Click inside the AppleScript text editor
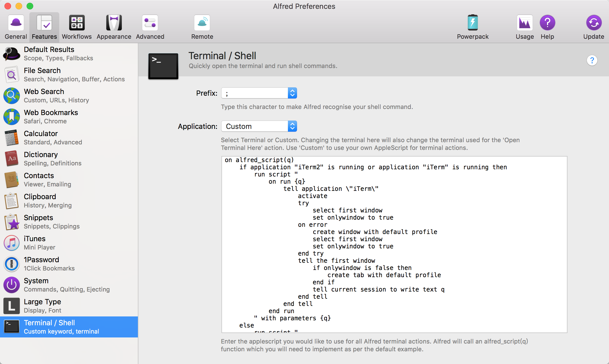This screenshot has width=609, height=364. point(394,245)
